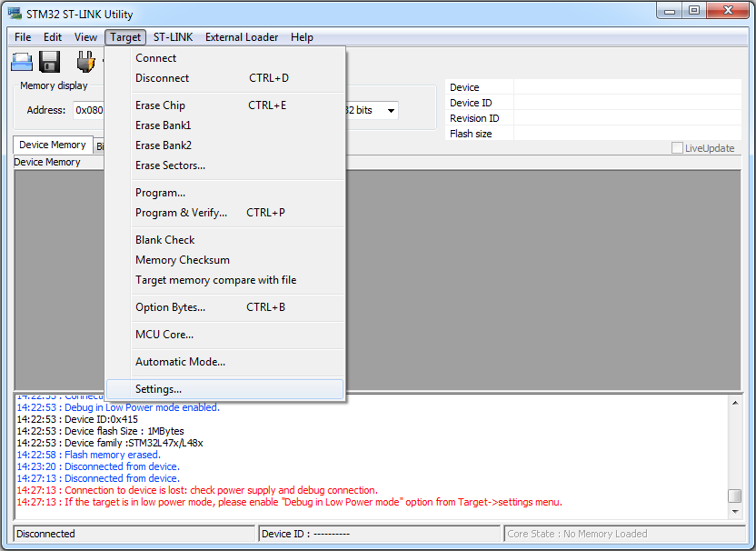Enable the LiveUpdate checkbox
This screenshot has height=551, width=756.
pos(677,148)
